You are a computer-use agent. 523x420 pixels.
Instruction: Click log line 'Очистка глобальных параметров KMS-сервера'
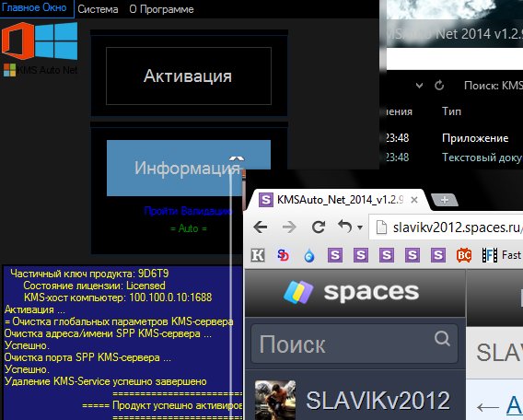(x=122, y=321)
